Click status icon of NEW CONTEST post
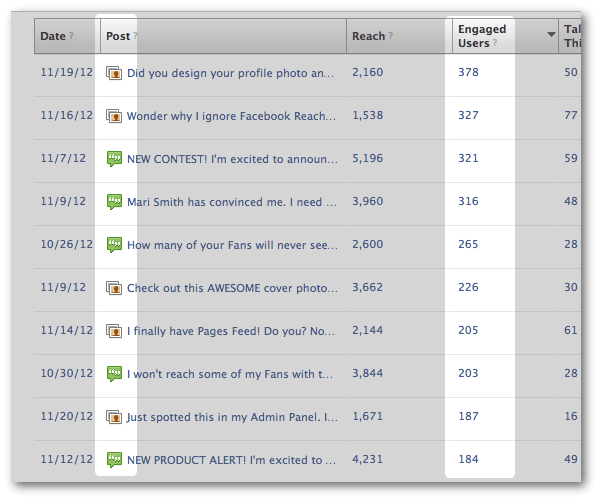600x501 pixels. point(114,158)
